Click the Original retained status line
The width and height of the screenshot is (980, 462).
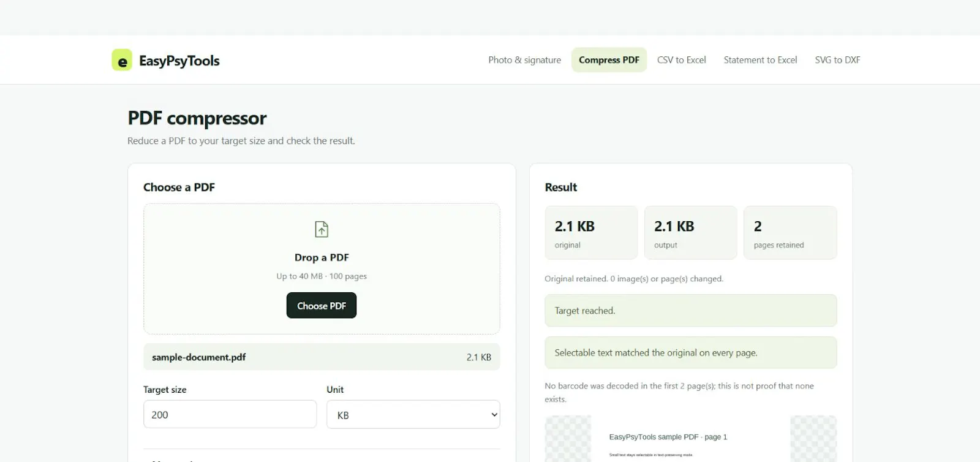tap(634, 279)
